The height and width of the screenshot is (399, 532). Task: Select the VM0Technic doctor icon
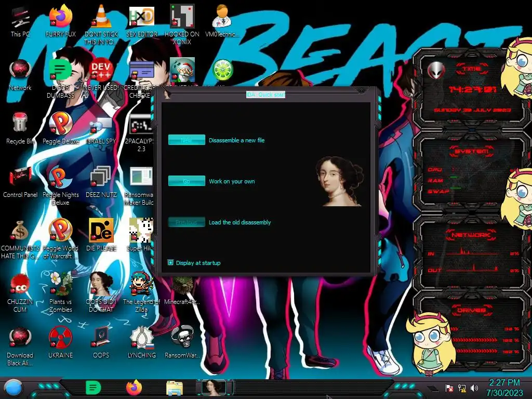(x=222, y=21)
